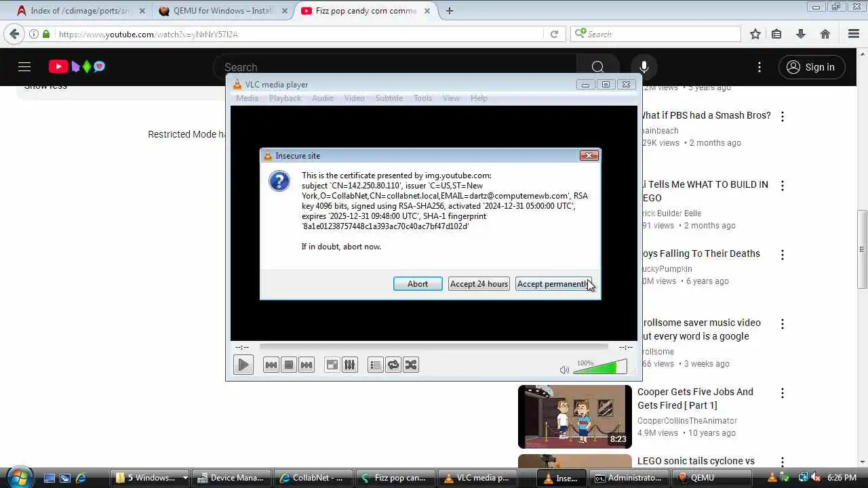Open the YouTube hamburger guide menu
The height and width of the screenshot is (488, 868).
pyautogui.click(x=24, y=66)
